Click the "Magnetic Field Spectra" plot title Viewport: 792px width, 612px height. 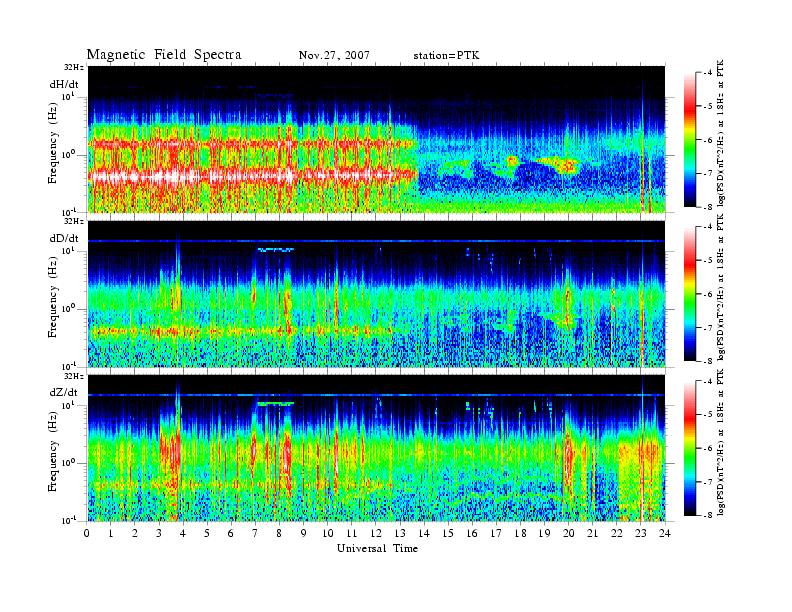(164, 55)
